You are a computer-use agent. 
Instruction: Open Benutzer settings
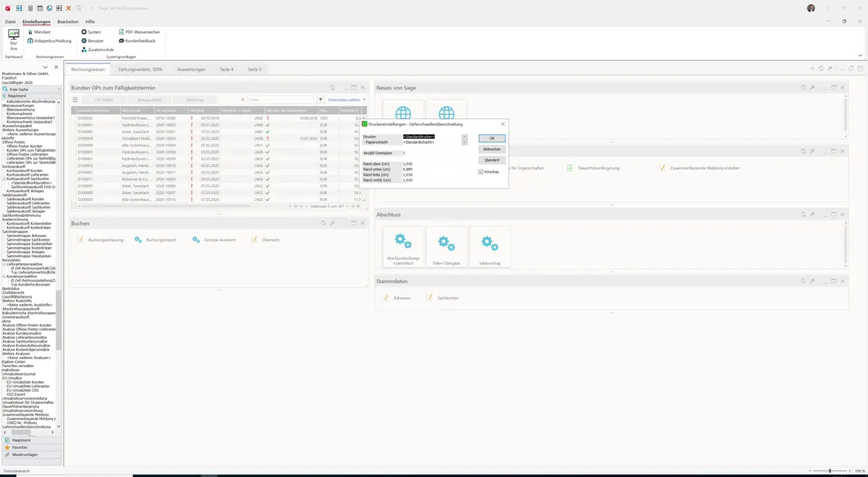click(x=93, y=40)
